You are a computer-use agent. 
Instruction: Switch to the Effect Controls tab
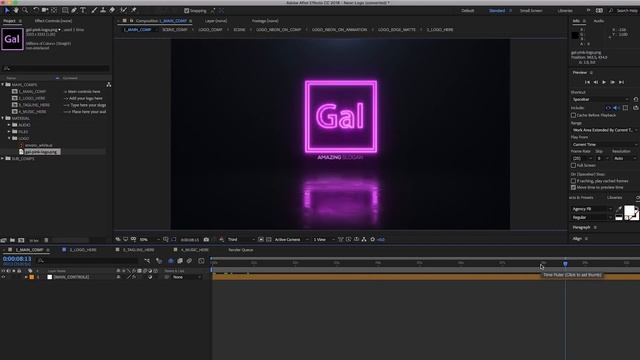point(53,21)
